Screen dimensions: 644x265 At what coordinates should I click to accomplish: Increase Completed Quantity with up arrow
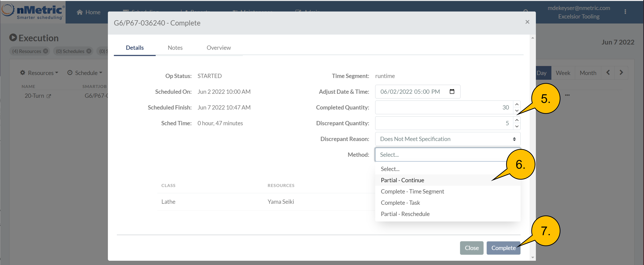coord(517,104)
